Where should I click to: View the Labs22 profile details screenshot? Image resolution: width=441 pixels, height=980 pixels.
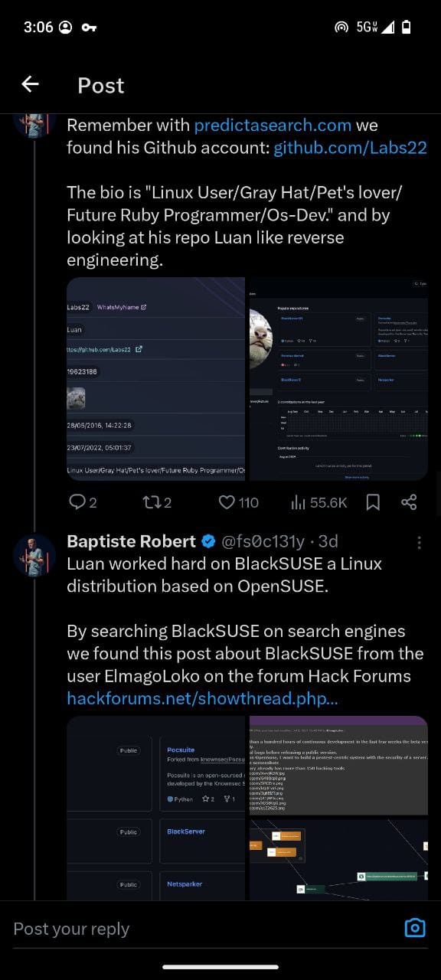click(x=156, y=379)
